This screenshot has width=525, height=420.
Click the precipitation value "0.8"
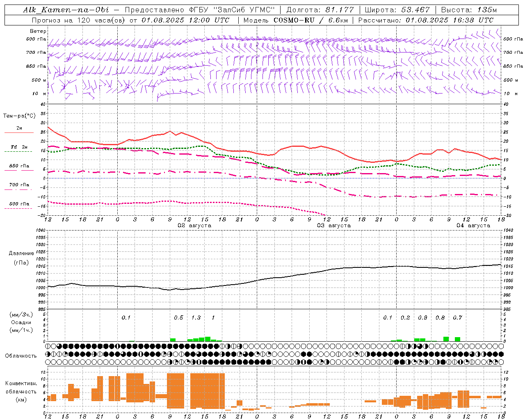[440, 317]
